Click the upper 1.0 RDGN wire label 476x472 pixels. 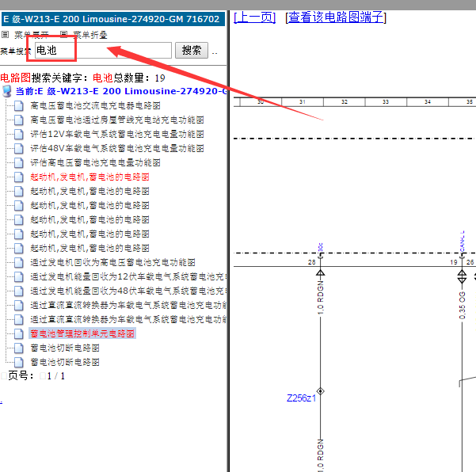321,297
